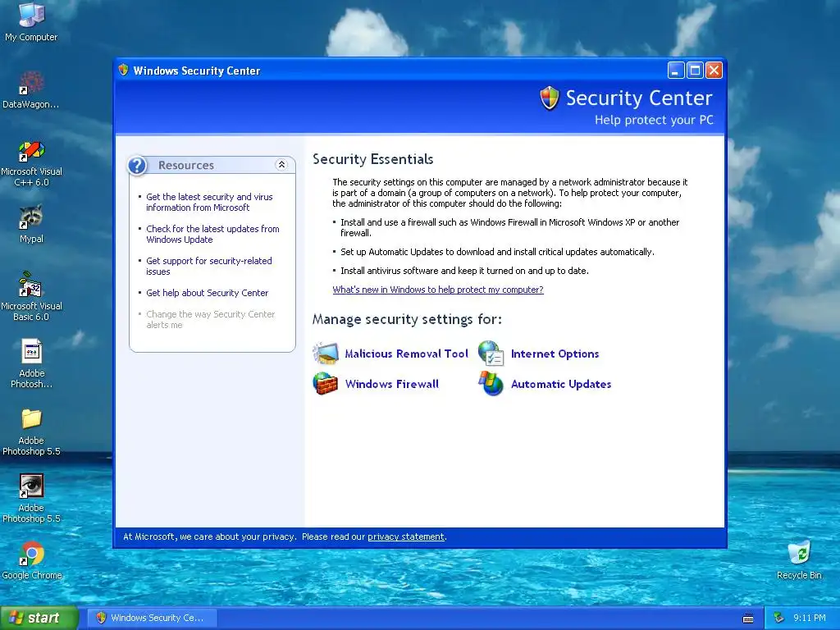Minimize the Windows Security Center window
The width and height of the screenshot is (840, 630).
676,71
